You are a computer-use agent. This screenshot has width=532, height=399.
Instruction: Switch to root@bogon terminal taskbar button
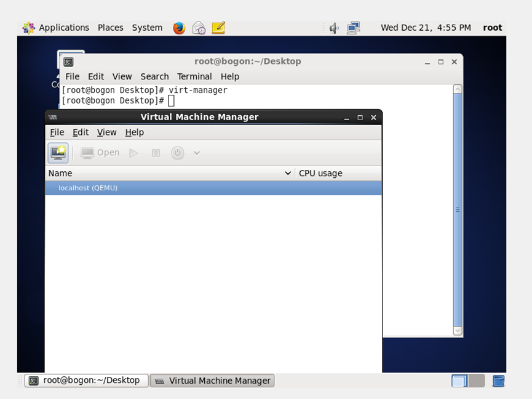[x=87, y=381]
